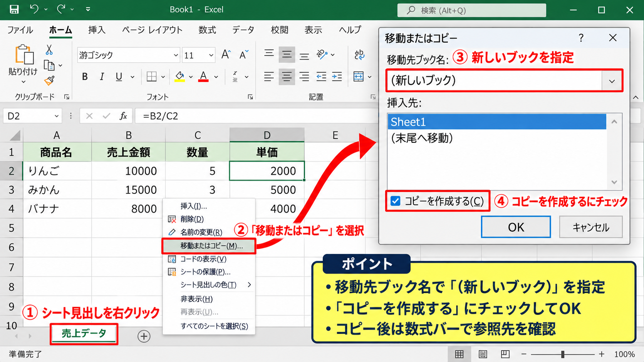This screenshot has width=644, height=362.
Task: Switch to Page Layout view in status bar
Action: 483,354
